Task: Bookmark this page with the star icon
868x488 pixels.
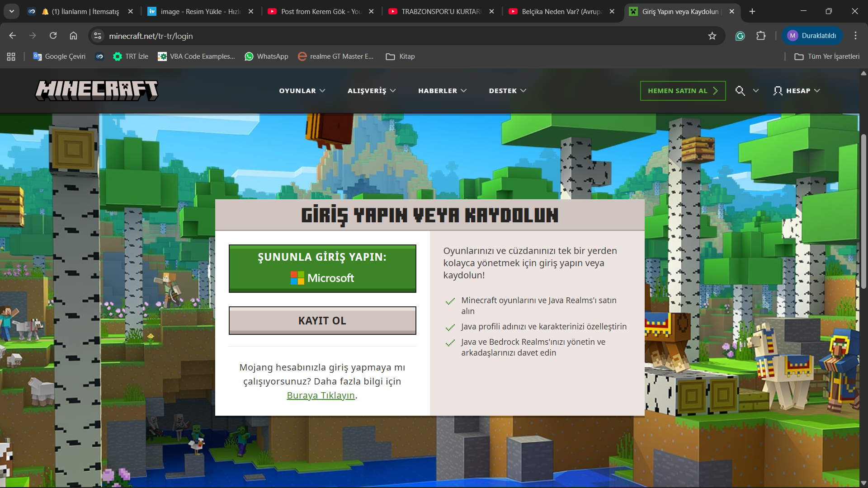Action: 712,36
